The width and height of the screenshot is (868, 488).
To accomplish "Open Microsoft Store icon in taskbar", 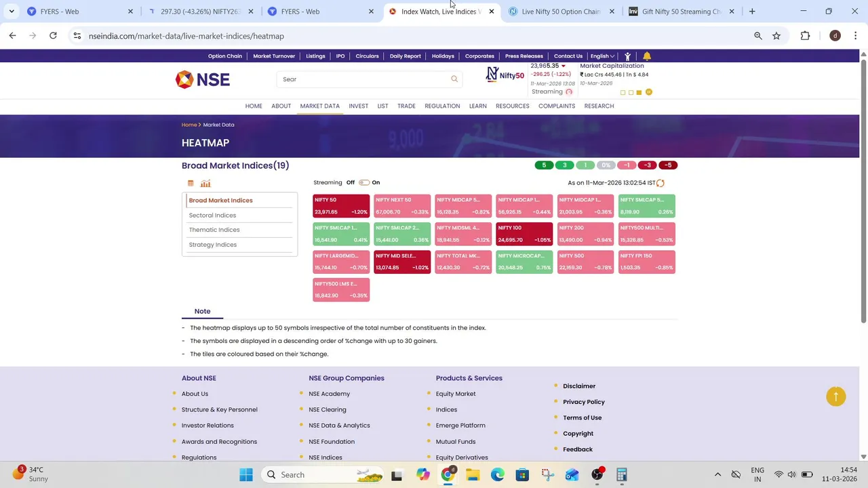I will click(522, 474).
